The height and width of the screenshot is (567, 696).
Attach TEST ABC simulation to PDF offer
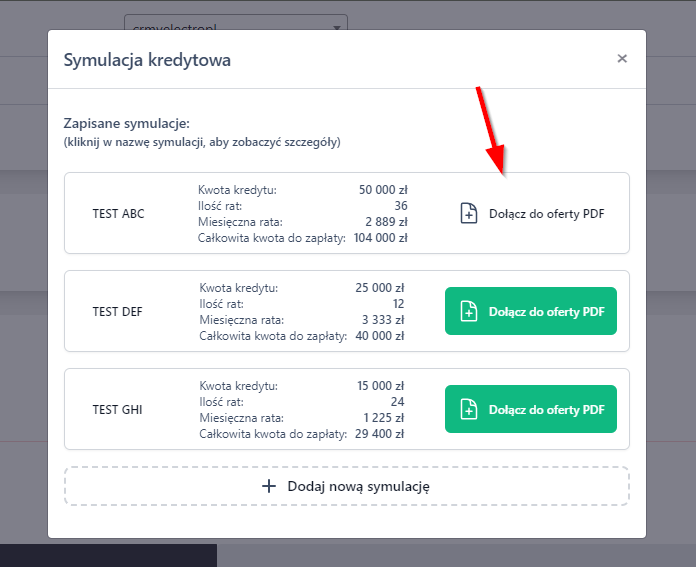pos(546,214)
